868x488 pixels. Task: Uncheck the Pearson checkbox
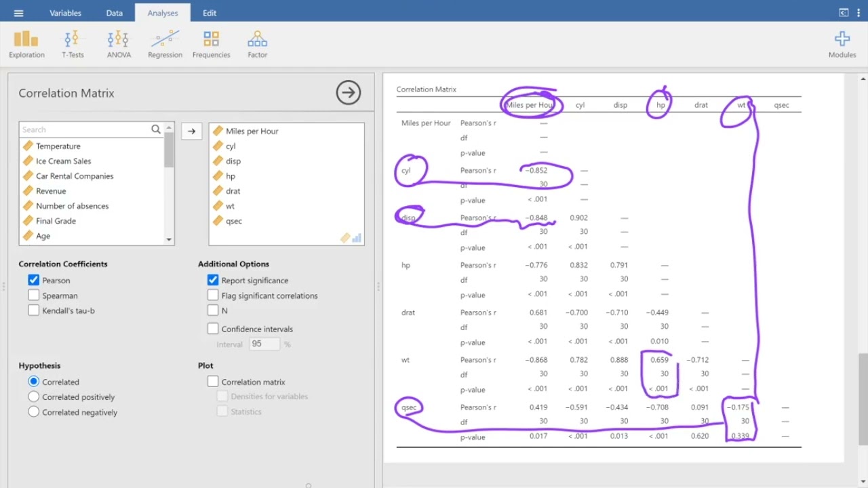click(33, 280)
